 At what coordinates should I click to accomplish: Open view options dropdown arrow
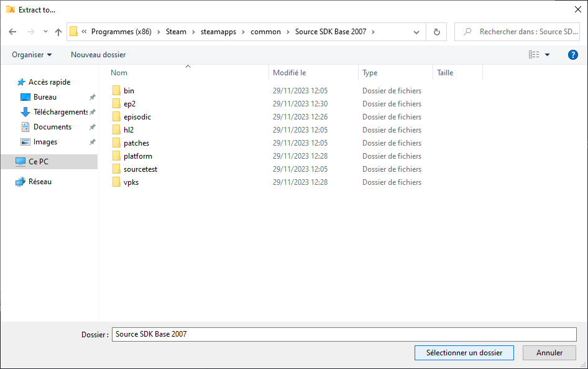[x=547, y=55]
